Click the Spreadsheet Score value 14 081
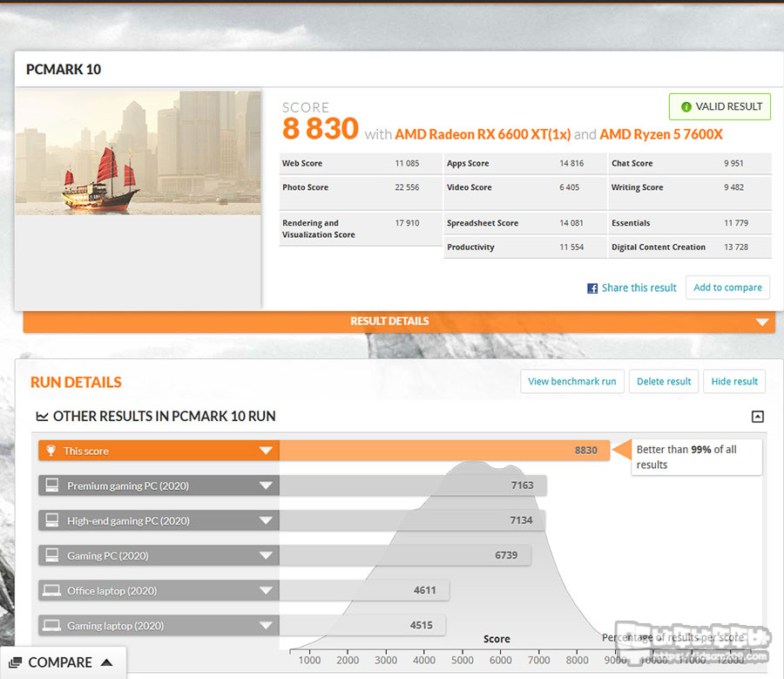The height and width of the screenshot is (679, 784). pos(571,222)
